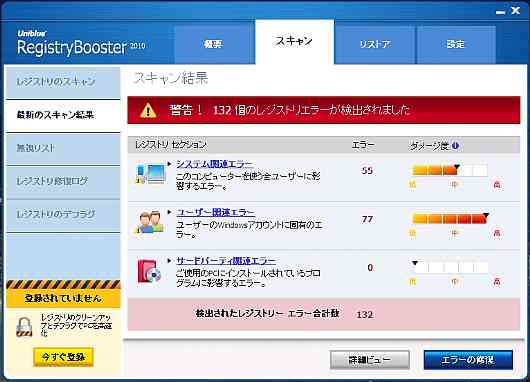The width and height of the screenshot is (530, 382).
Task: Expand the システム関連エラー arrow
Action: coord(169,164)
